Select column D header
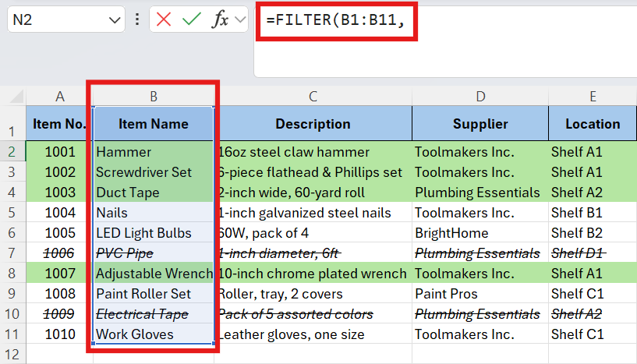637x364 pixels. (x=480, y=97)
